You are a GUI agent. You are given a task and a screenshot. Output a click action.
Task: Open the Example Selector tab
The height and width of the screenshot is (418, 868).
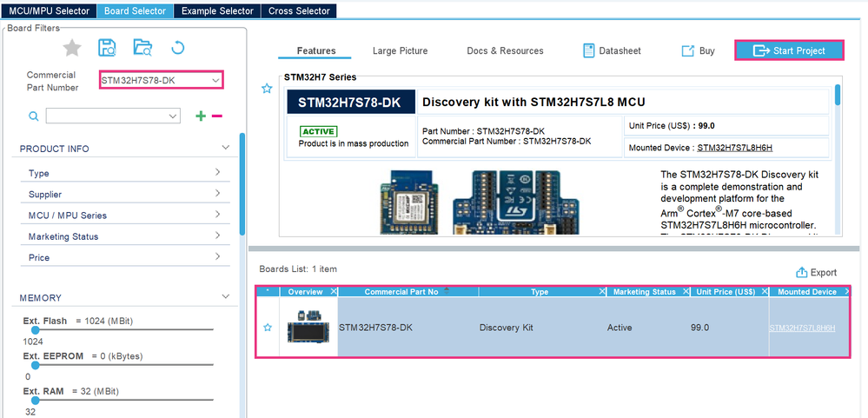217,10
